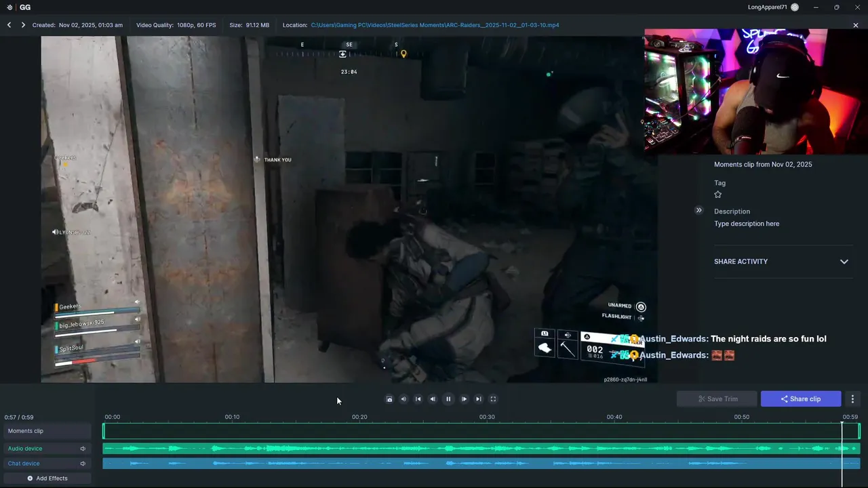
Task: Pause the clip playback
Action: (x=448, y=399)
